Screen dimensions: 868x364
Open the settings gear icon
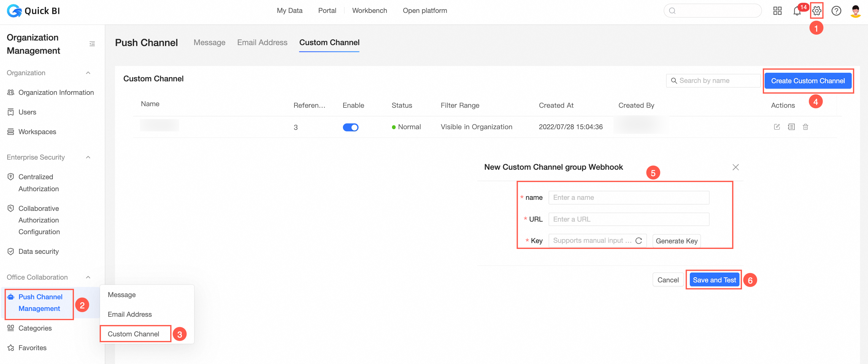click(816, 11)
